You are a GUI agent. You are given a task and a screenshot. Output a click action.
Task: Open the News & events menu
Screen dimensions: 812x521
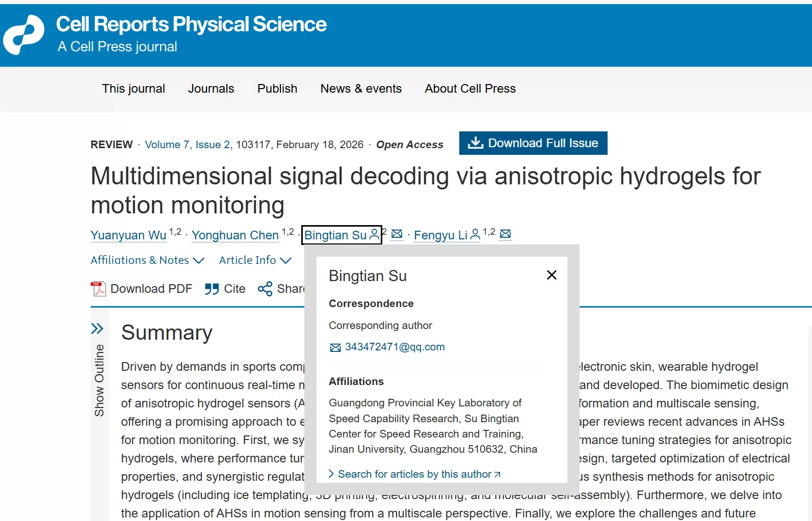[361, 89]
